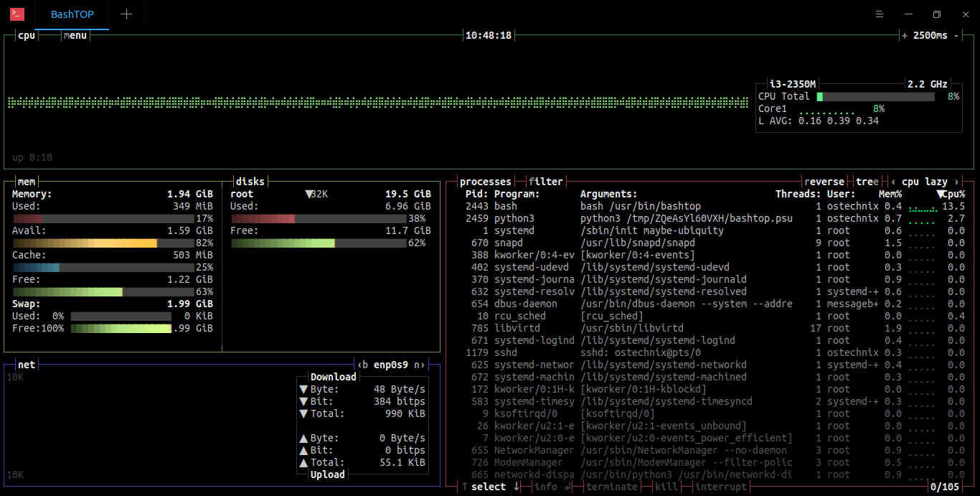Click 'n›' to switch to the next network interface
Image resolution: width=980 pixels, height=496 pixels.
point(420,364)
